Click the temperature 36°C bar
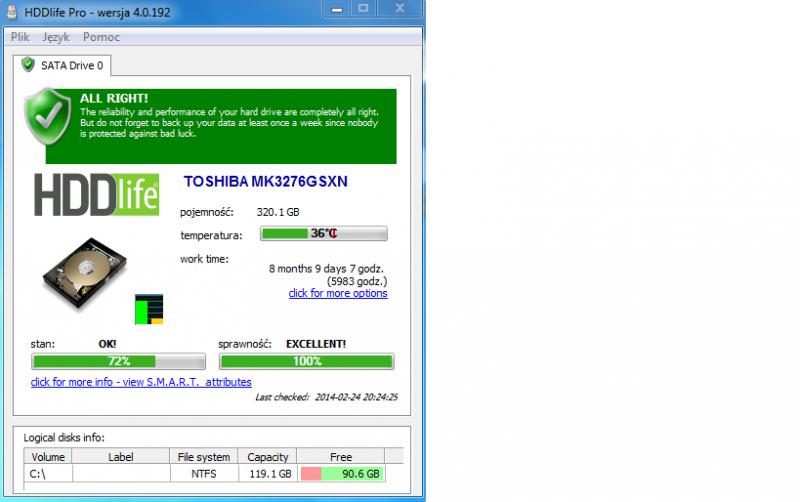Screen dimensions: 800x502 323,234
